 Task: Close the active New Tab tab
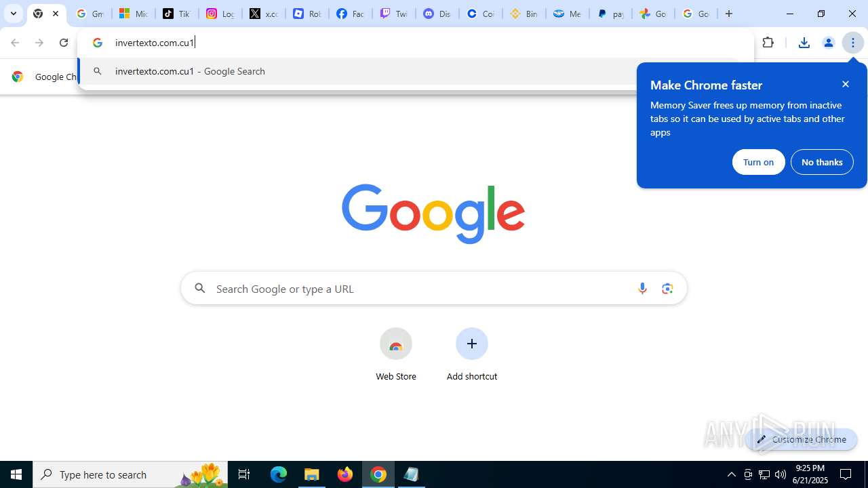click(56, 14)
